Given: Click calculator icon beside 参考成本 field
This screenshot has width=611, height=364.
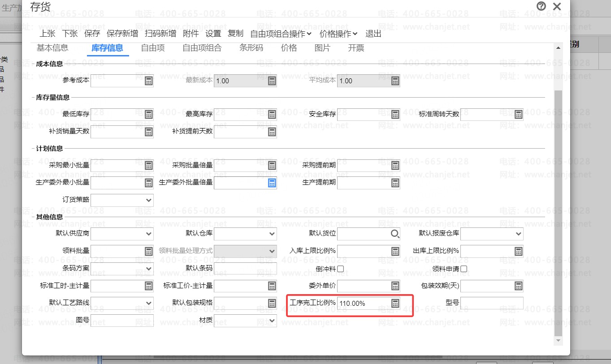Looking at the screenshot, I should pos(148,81).
